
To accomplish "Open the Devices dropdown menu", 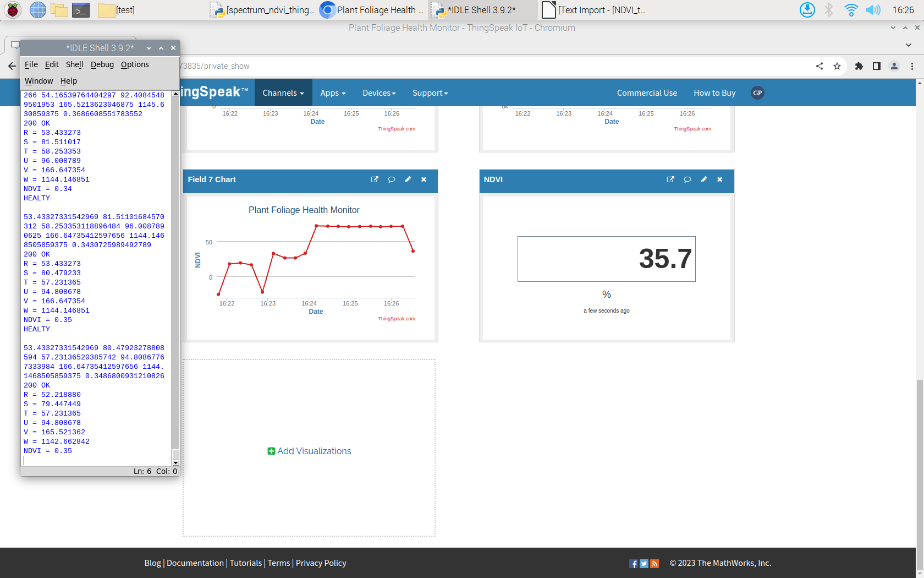I will (x=379, y=93).
